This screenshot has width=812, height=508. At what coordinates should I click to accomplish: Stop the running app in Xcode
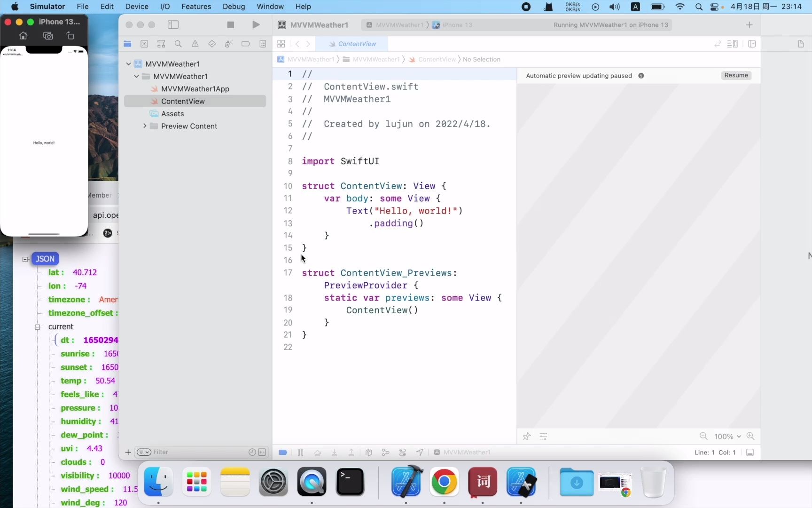point(230,25)
